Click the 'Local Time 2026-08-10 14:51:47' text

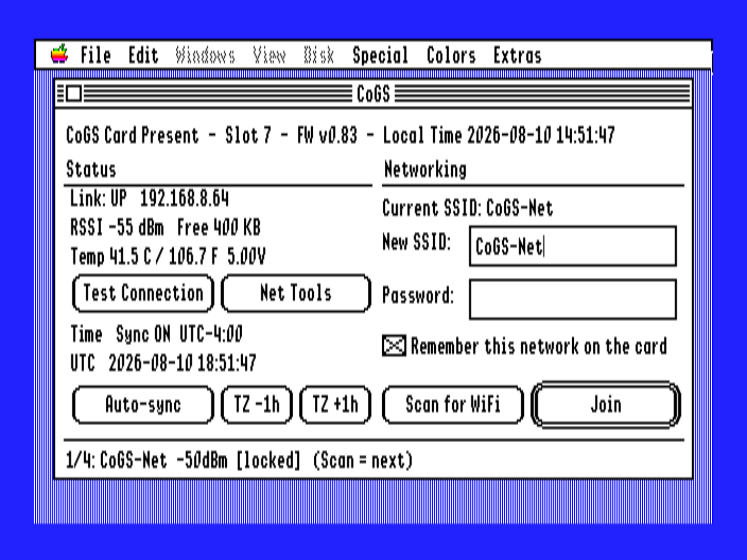[x=499, y=135]
